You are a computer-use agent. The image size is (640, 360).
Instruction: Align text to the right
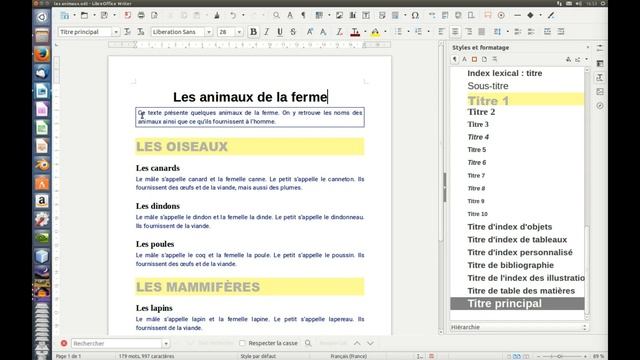[x=469, y=32]
